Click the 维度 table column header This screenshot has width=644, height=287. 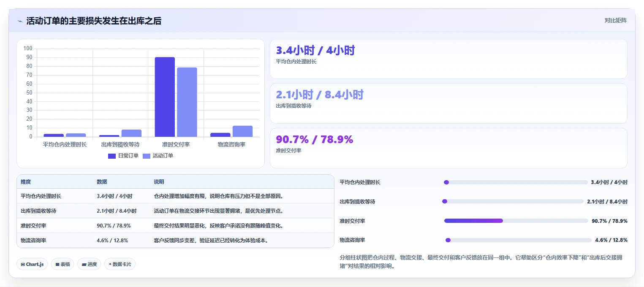click(x=26, y=182)
